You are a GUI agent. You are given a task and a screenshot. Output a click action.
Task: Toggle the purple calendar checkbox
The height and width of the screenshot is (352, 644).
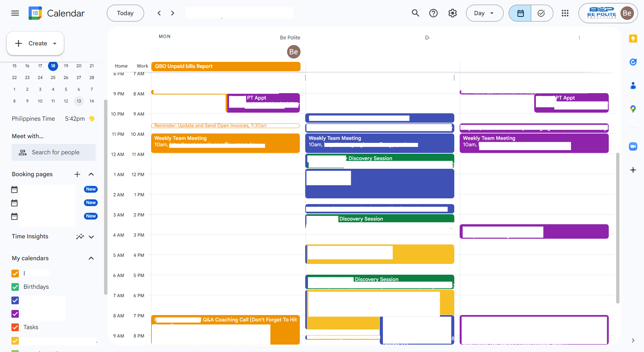(15, 314)
